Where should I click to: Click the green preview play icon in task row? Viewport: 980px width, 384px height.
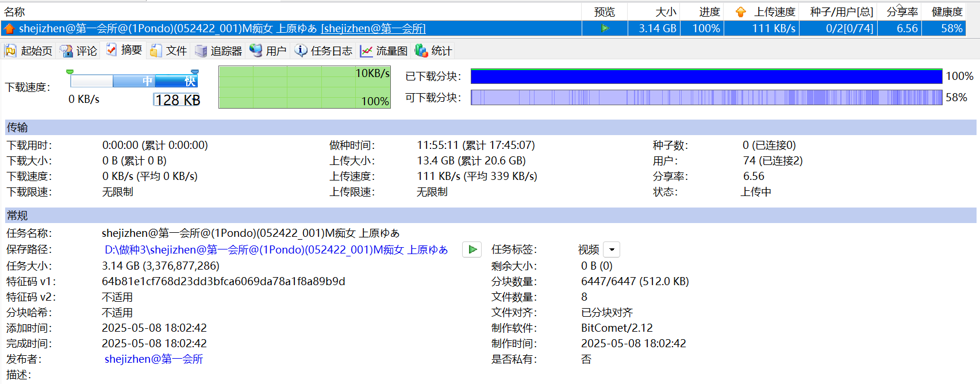[x=605, y=28]
